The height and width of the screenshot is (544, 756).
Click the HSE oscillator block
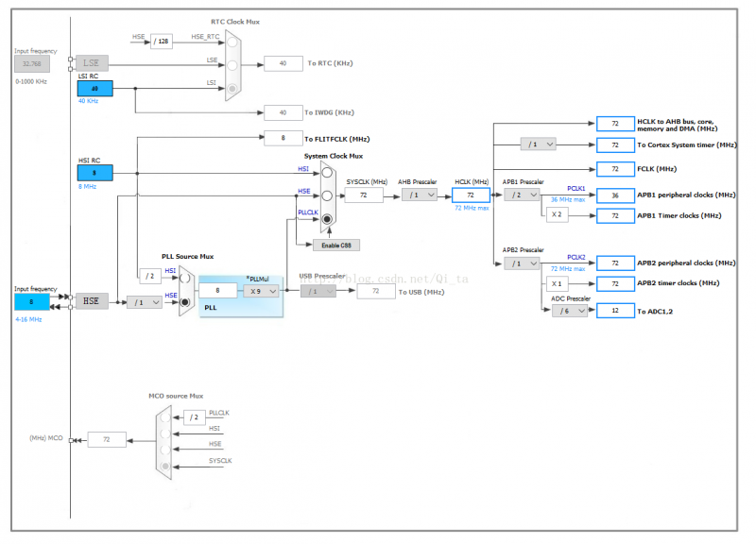(x=92, y=301)
